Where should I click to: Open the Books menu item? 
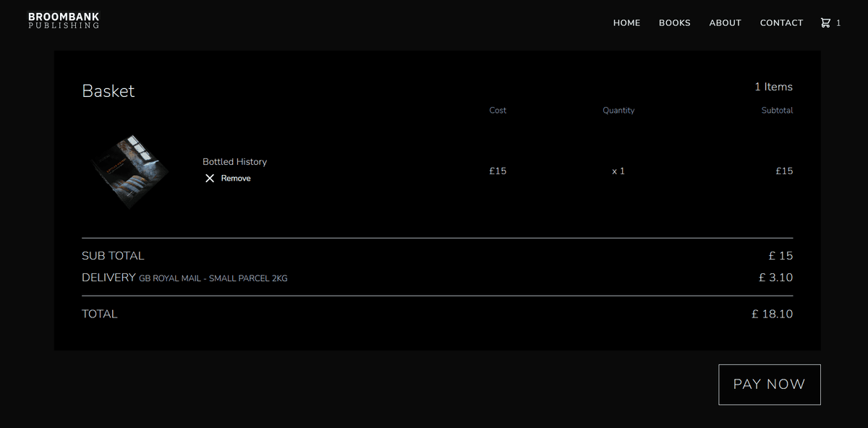coord(674,23)
